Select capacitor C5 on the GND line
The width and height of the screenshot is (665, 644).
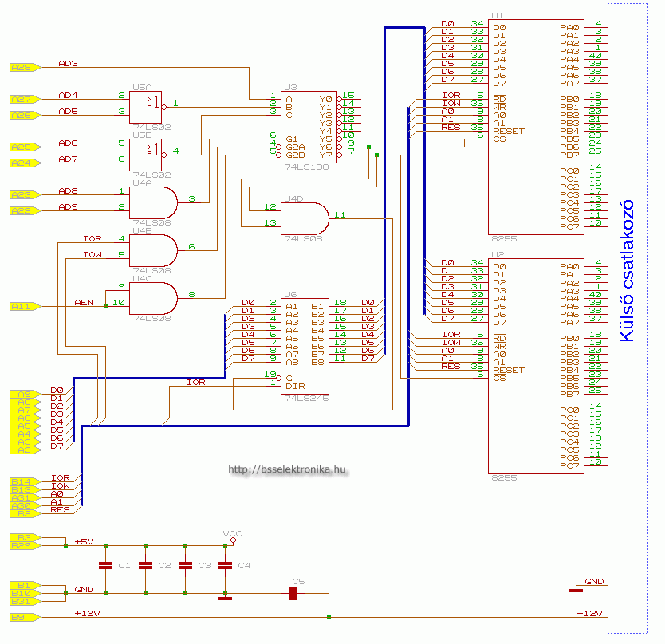click(x=293, y=593)
